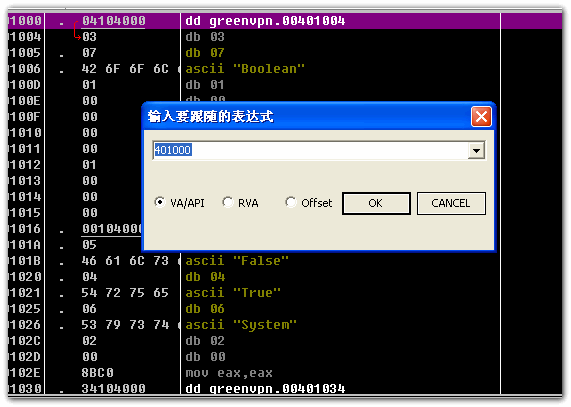571x407 pixels.
Task: Click the hex bytes 04104000
Action: 114,21
